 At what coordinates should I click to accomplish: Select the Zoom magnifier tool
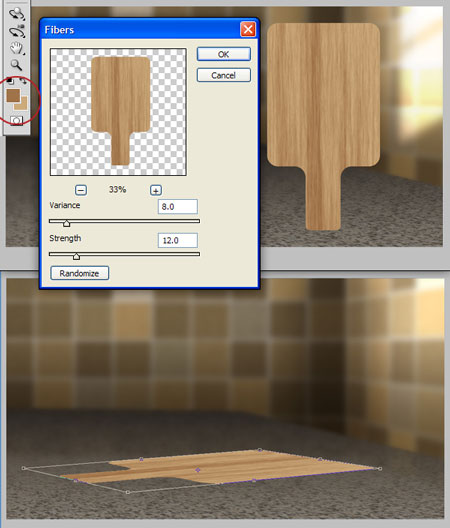click(16, 65)
